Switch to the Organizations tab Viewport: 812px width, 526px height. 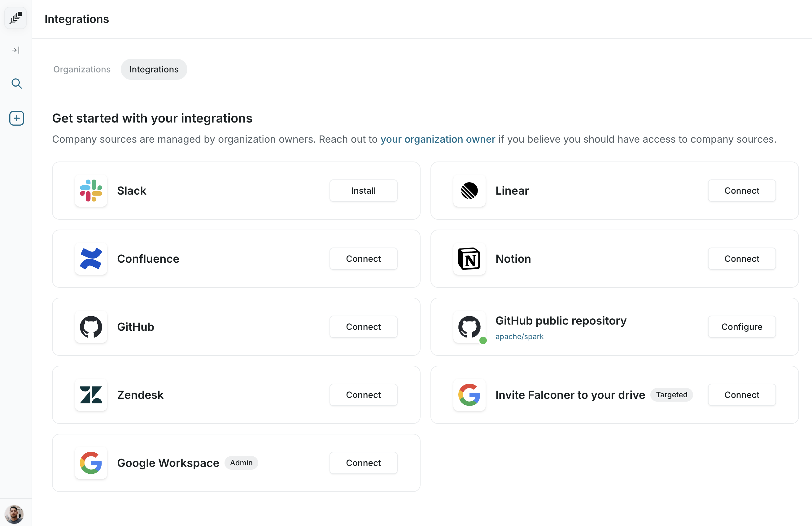[82, 70]
